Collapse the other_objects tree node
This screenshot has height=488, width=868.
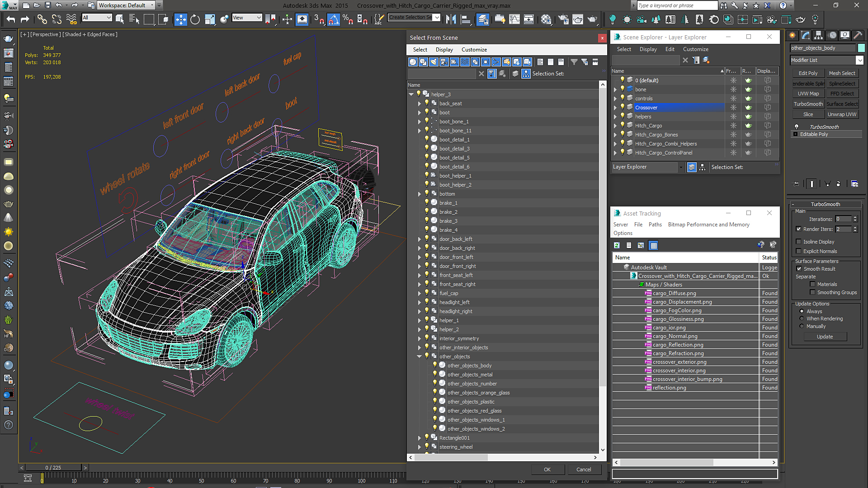[x=419, y=357]
